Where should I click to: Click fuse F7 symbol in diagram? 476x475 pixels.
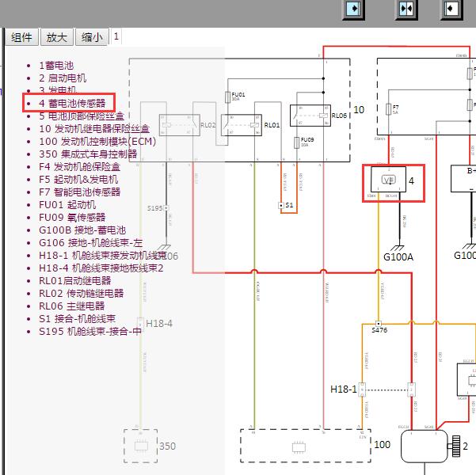[x=388, y=109]
